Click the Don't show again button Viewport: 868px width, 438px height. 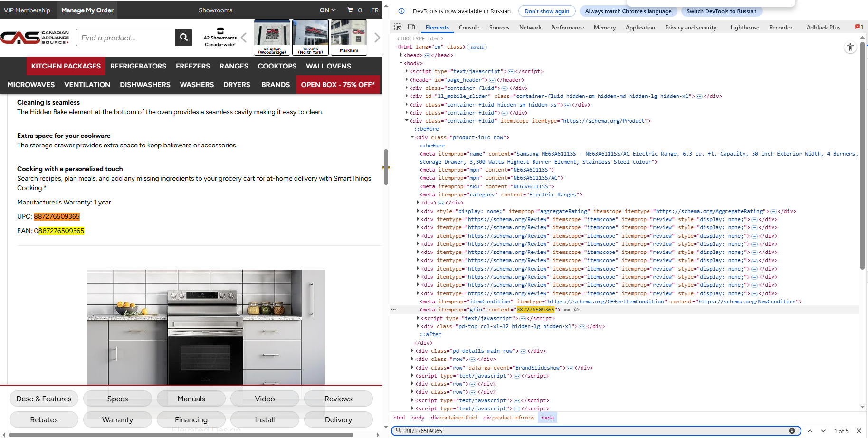(547, 11)
